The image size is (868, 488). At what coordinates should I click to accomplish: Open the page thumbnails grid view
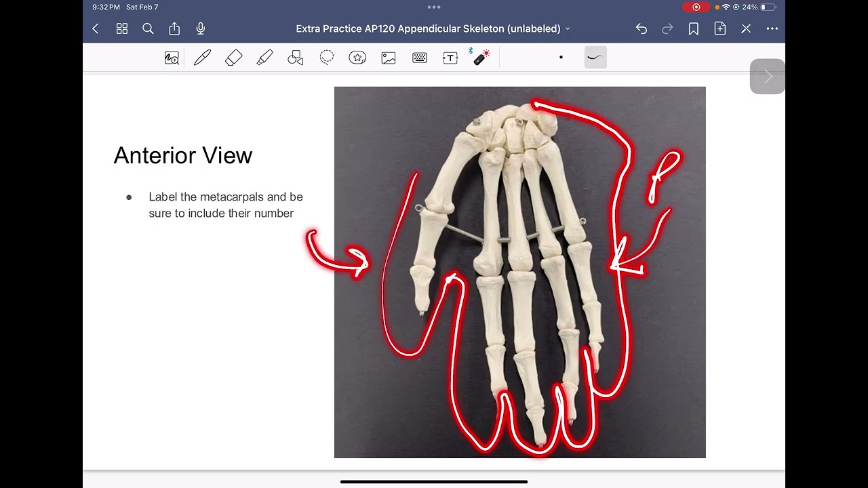pos(122,28)
